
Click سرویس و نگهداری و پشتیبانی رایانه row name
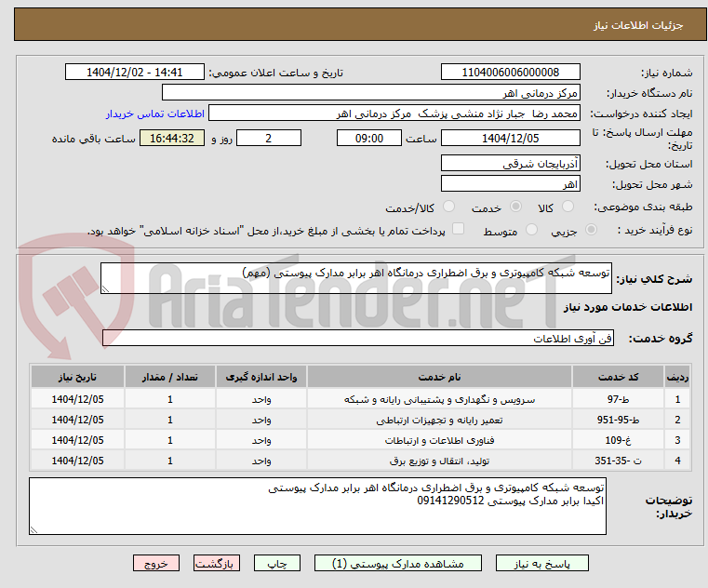tap(439, 399)
